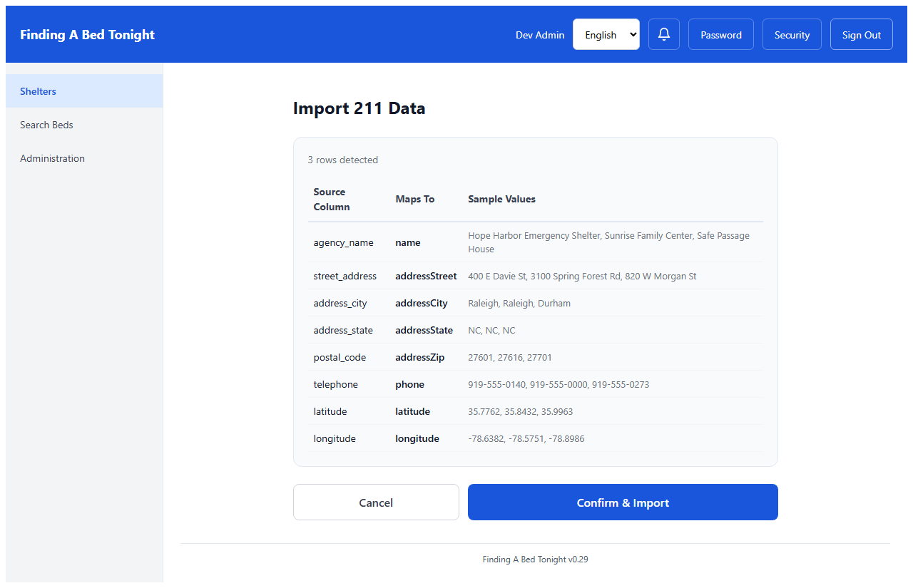This screenshot has width=913, height=588.
Task: Click the longitude sample values
Action: click(x=526, y=438)
